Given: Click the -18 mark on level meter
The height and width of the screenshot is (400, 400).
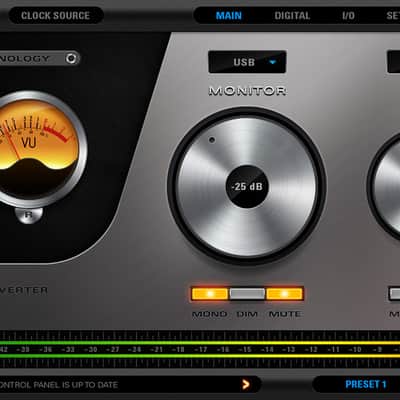Looking at the screenshot, I should [178, 350].
